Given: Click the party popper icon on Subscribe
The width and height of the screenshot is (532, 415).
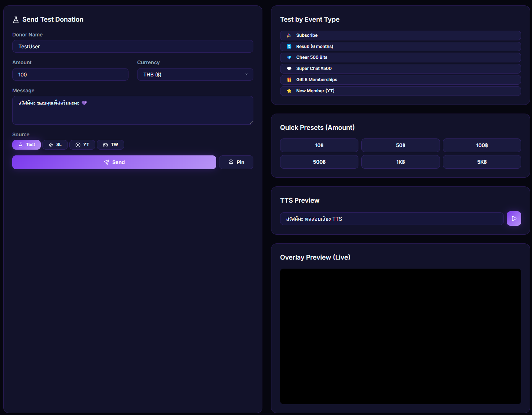Looking at the screenshot, I should click(x=289, y=35).
